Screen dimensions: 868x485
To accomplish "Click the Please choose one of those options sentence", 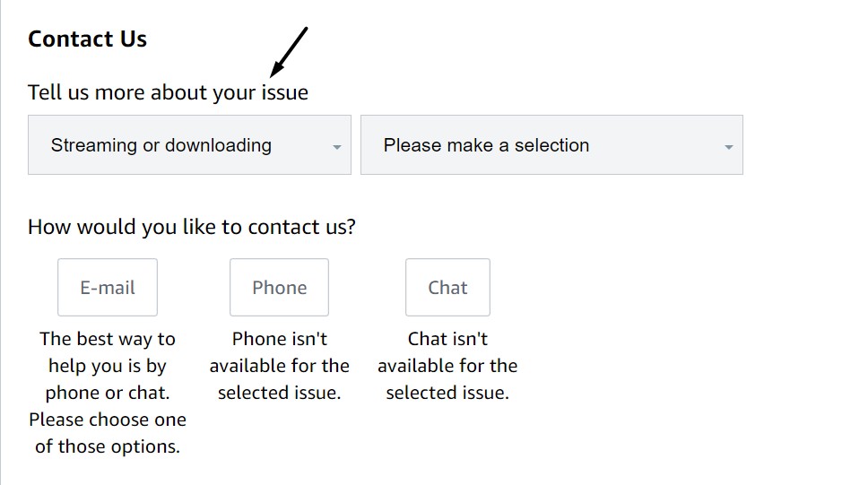I will [x=108, y=432].
